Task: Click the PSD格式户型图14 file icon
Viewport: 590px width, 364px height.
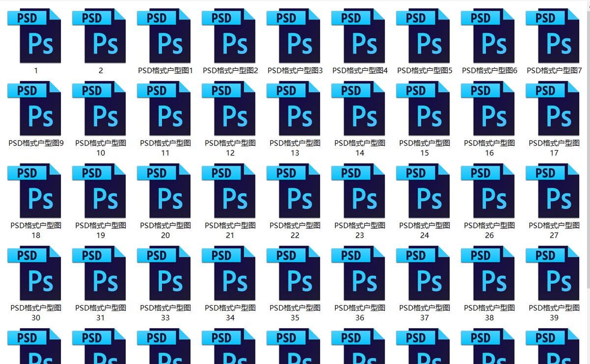Action: click(x=360, y=110)
